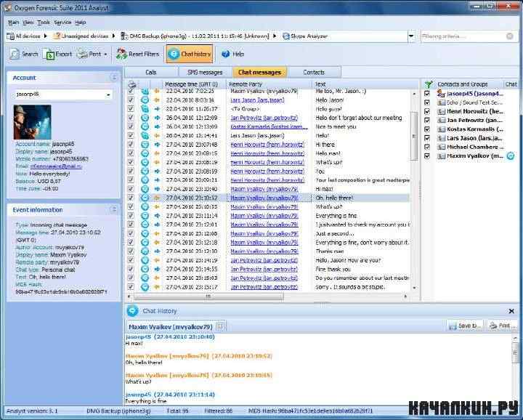Image resolution: width=523 pixels, height=420 pixels.
Task: Click the column chooser icon in table header
Action: tap(132, 84)
